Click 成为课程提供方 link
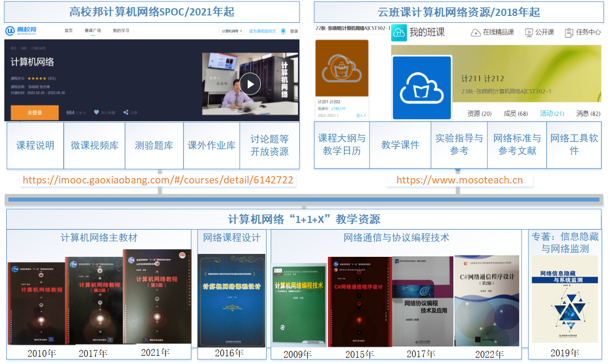This screenshot has height=364, width=609. pos(262,31)
